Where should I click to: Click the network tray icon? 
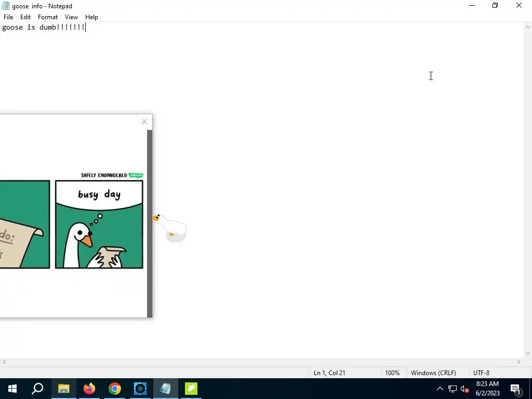[453, 389]
